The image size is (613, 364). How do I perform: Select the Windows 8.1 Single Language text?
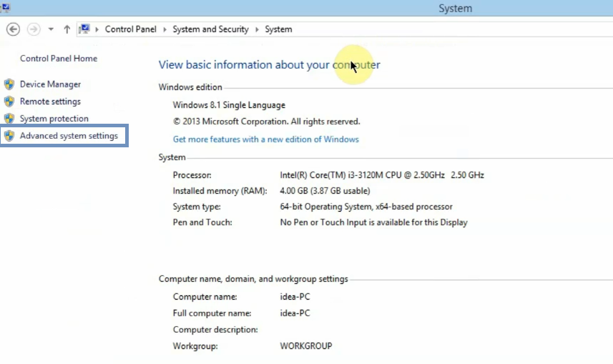click(229, 105)
